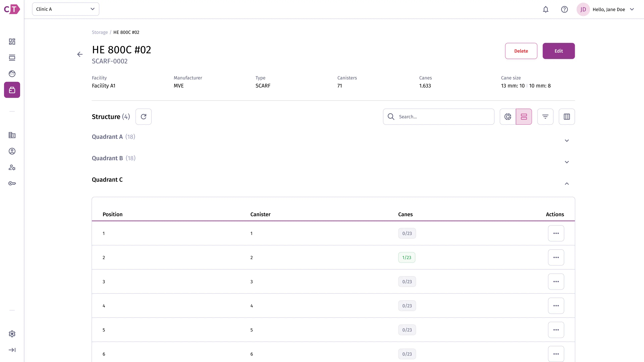Open the Jane Doe user menu
The image size is (644, 362).
coord(605,10)
